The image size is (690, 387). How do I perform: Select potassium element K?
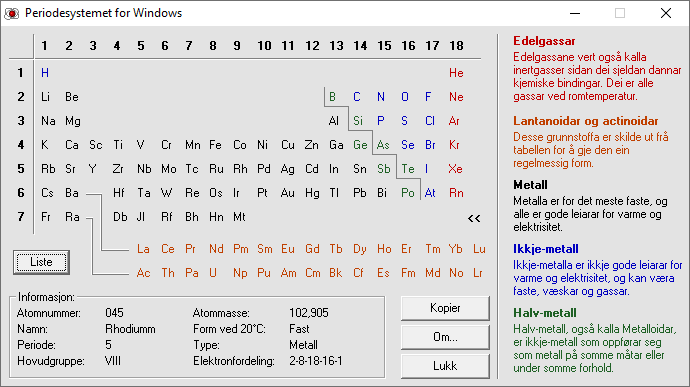45,145
